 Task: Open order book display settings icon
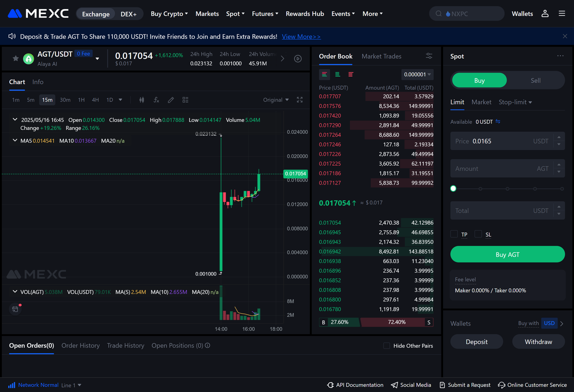coord(429,56)
